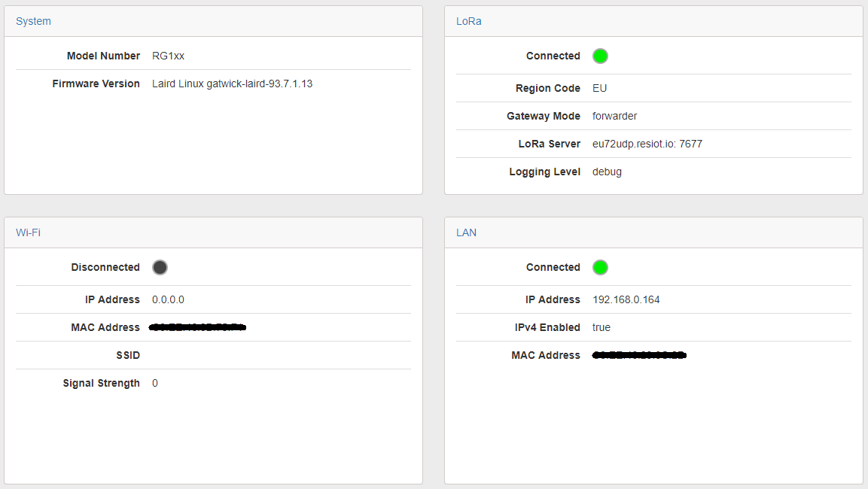
Task: Click the green LAN Connected status indicator
Action: coord(600,267)
